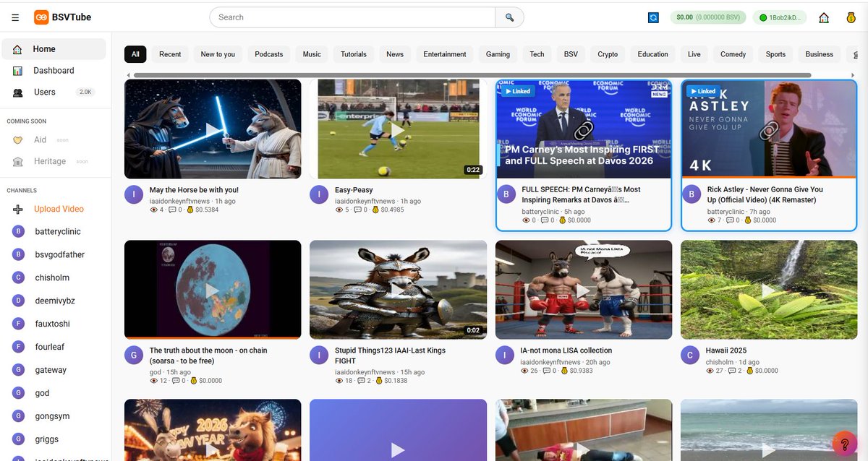This screenshot has height=461, width=868.
Task: Click the Upload Video plus icon
Action: click(16, 209)
